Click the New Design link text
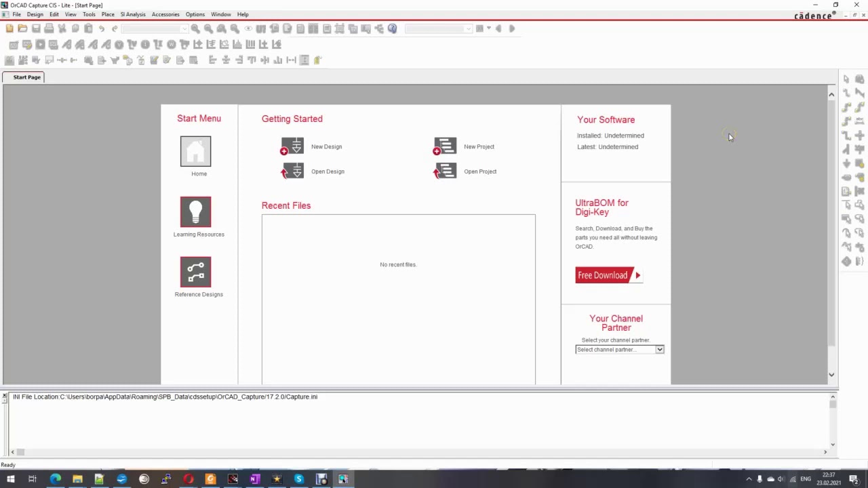The width and height of the screenshot is (868, 488). (326, 146)
